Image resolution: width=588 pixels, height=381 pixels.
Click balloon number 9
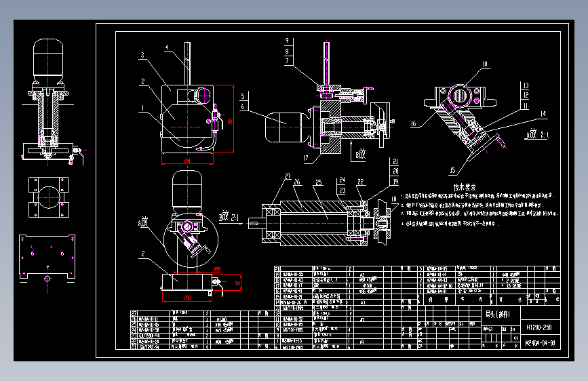288,41
